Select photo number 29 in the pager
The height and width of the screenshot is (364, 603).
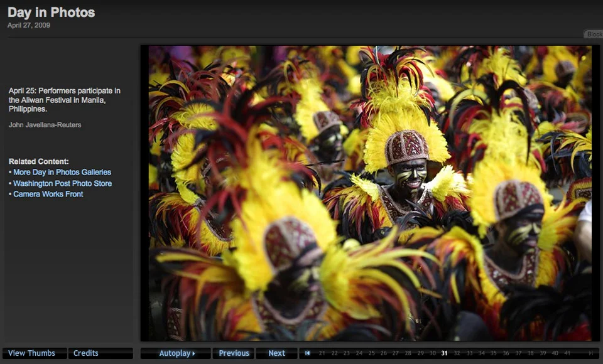pyautogui.click(x=420, y=353)
